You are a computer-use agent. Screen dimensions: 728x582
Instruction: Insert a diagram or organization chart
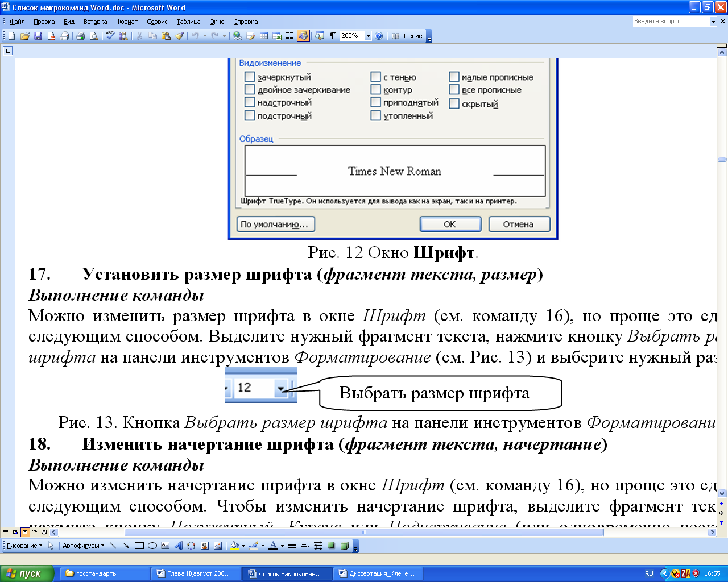(191, 546)
